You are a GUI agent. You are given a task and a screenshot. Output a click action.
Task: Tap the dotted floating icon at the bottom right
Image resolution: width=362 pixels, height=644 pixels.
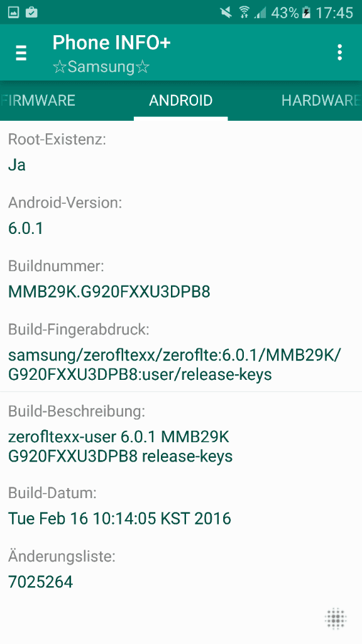[x=336, y=618]
